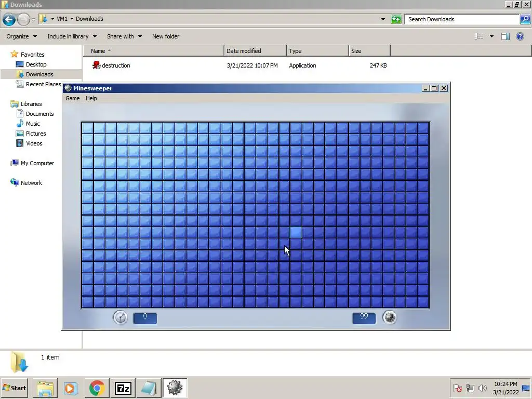Viewport: 532px width, 399px height.
Task: Select the destruction application file
Action: 116,65
